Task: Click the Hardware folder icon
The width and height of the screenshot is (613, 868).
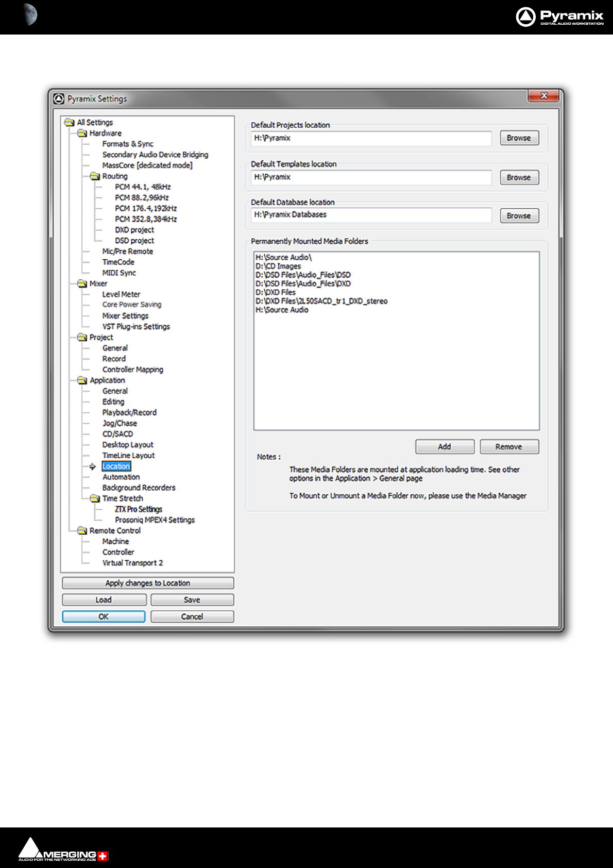Action: point(82,133)
